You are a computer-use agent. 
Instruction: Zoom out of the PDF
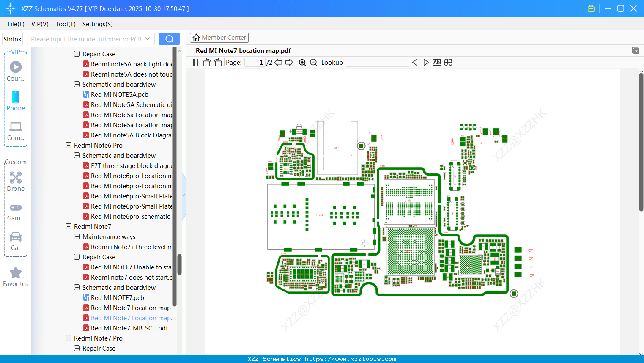(313, 63)
